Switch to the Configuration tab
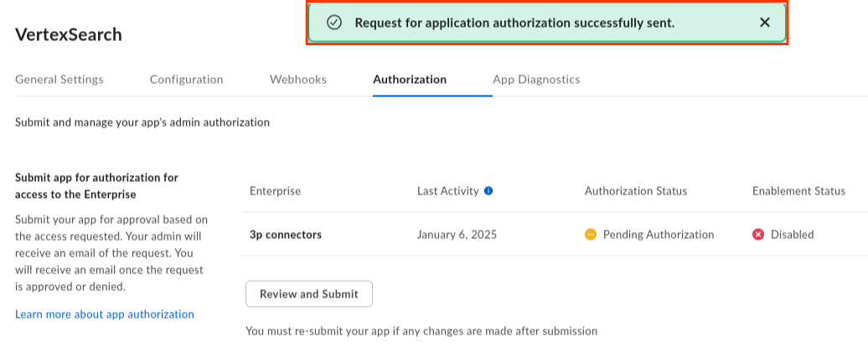 [186, 80]
